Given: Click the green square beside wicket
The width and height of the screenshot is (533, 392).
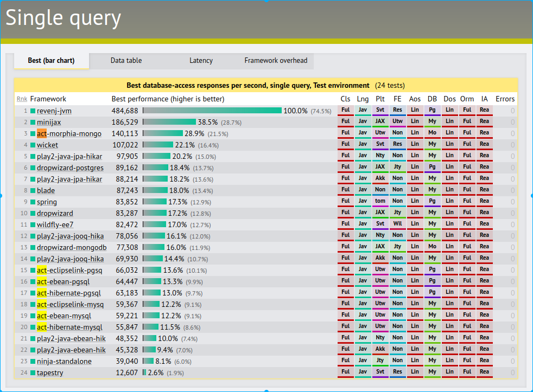Looking at the screenshot, I should coord(33,145).
